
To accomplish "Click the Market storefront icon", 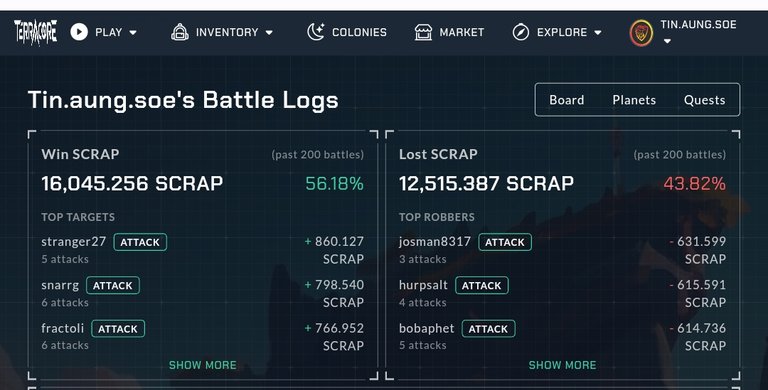I will [x=423, y=32].
